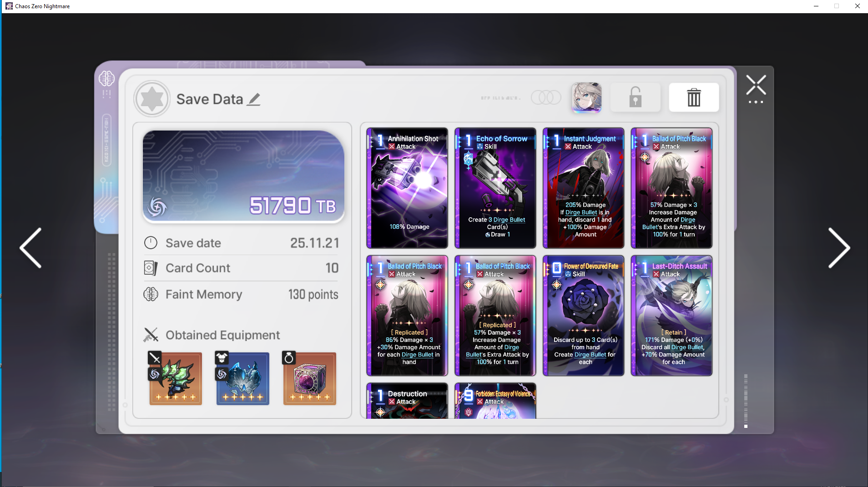
Task: Inspect the purple cube accessory equipment item
Action: (310, 378)
